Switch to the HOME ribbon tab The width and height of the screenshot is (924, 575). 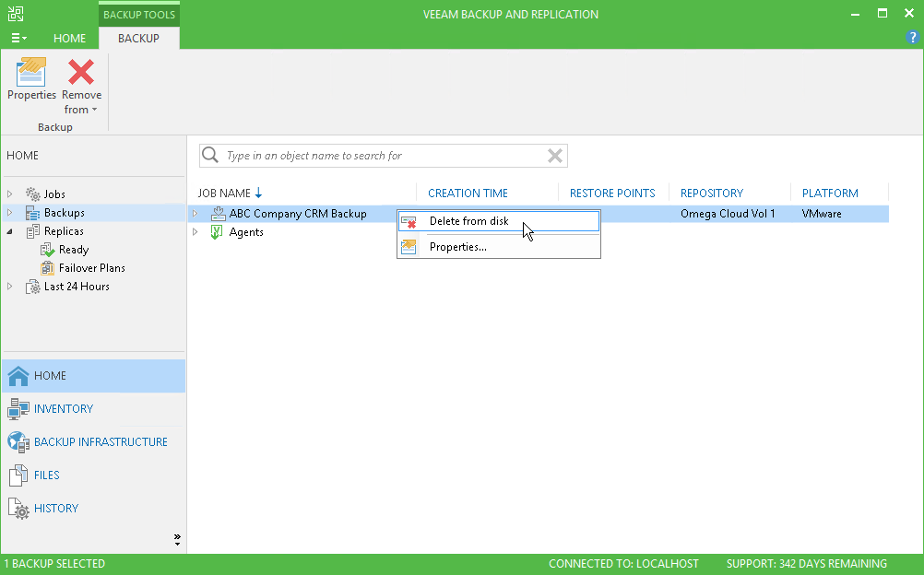69,39
